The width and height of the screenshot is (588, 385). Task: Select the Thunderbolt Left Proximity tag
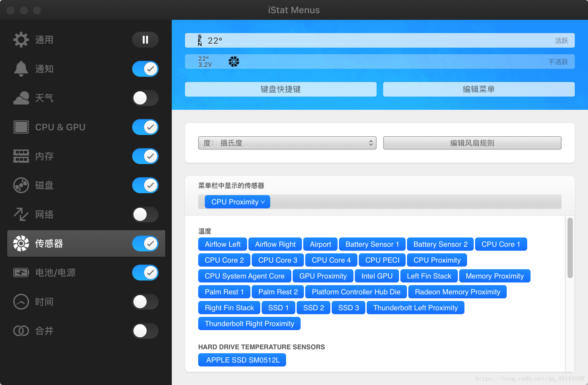point(416,308)
